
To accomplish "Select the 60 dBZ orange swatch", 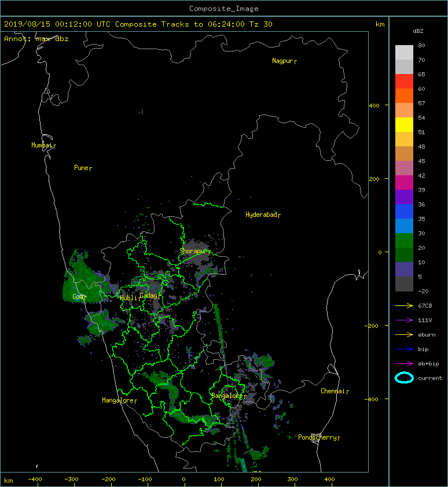I will 404,95.
